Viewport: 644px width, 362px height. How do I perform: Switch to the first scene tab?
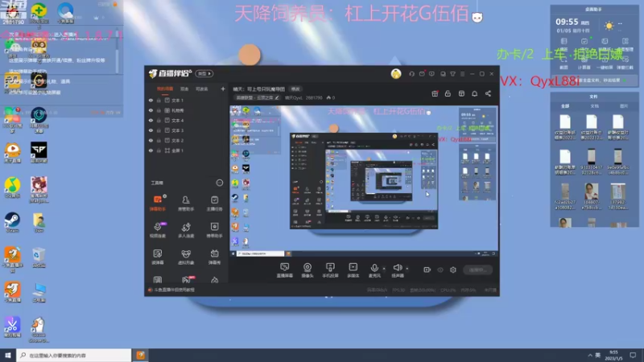pos(165,88)
